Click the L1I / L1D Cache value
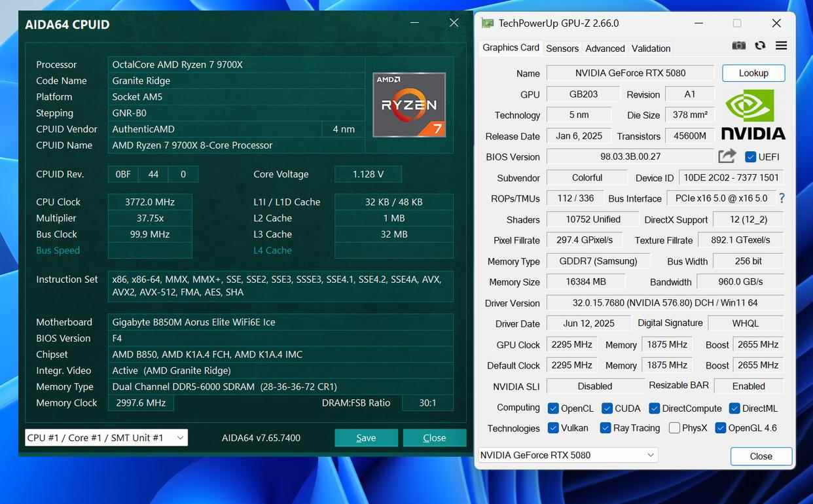Viewport: 813px width, 504px height. (x=394, y=202)
